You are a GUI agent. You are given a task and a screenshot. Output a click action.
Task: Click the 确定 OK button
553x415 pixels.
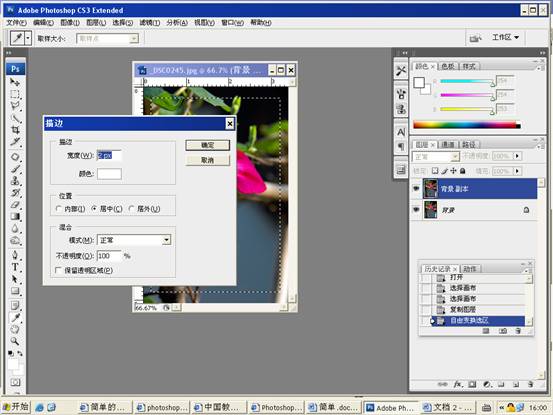[x=207, y=145]
